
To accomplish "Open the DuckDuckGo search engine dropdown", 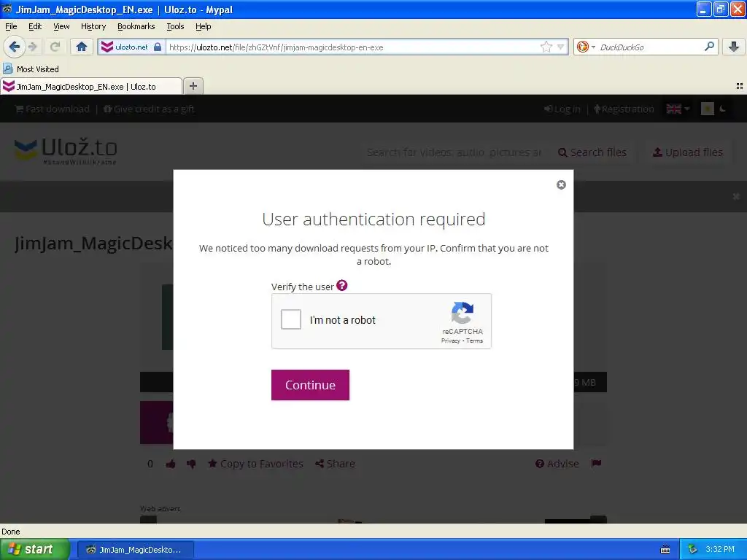I will (x=586, y=47).
